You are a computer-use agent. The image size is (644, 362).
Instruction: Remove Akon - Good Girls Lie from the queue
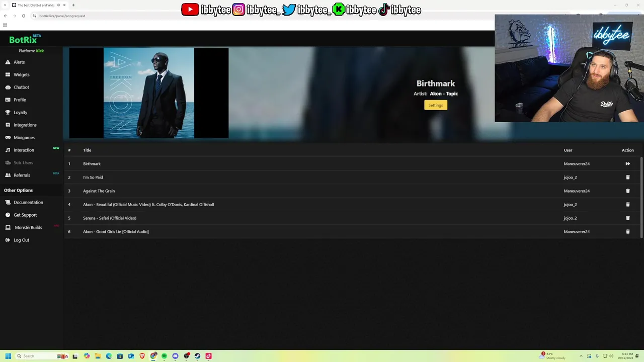[627, 232]
